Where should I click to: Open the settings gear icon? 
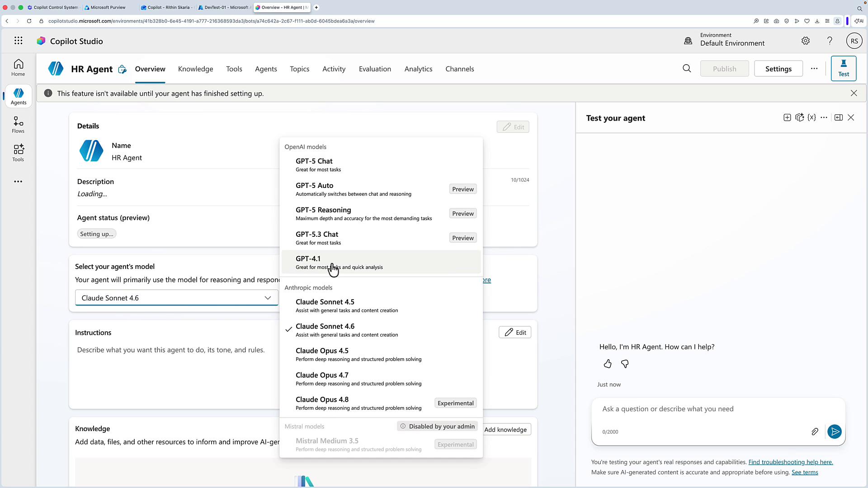[806, 41]
